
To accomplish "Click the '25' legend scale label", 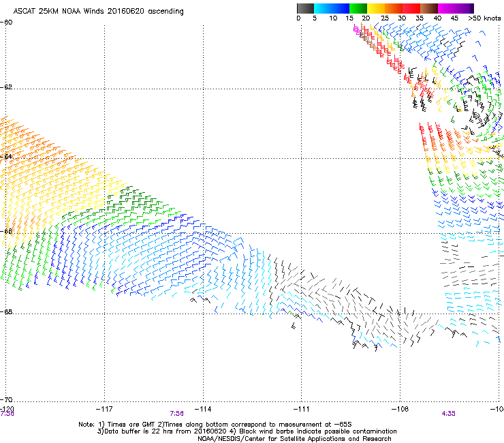I will tap(385, 18).
